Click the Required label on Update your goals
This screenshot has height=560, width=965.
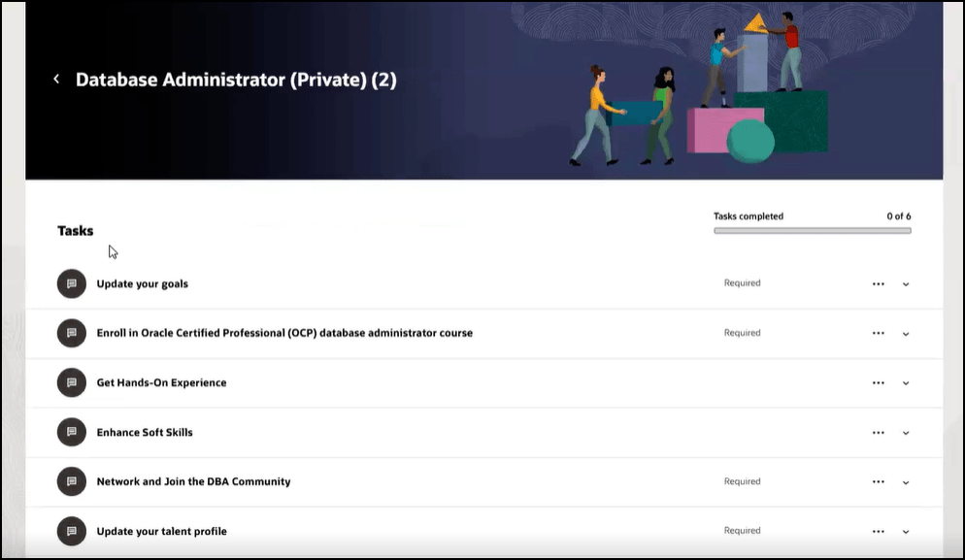tap(743, 283)
